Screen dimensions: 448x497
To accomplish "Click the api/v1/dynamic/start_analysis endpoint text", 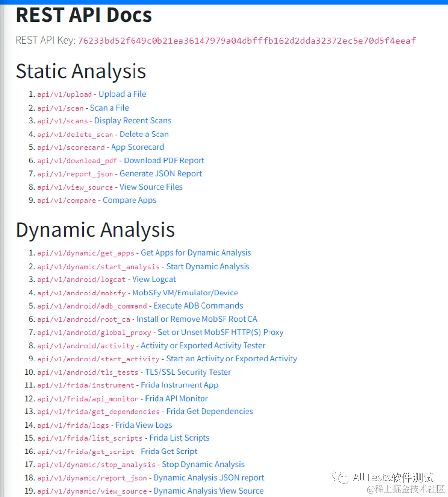I will pyautogui.click(x=98, y=266).
